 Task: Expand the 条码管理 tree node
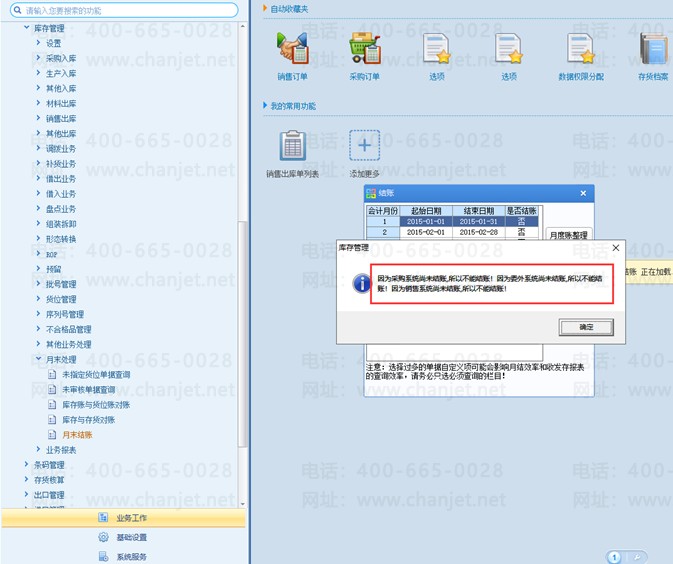27,464
